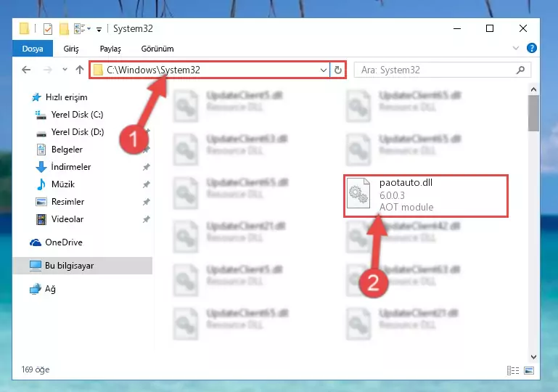Click the pin icon next to İndirmeler
The height and width of the screenshot is (392, 558).
147,167
